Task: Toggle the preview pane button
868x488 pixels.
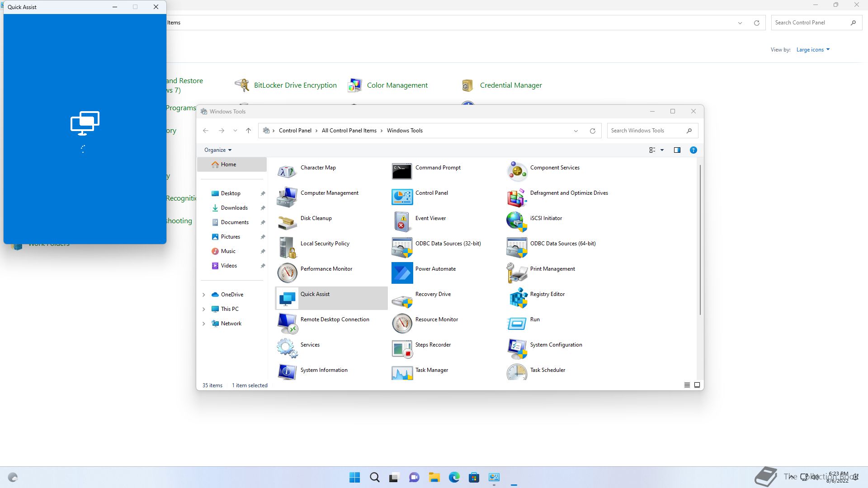Action: tap(677, 150)
